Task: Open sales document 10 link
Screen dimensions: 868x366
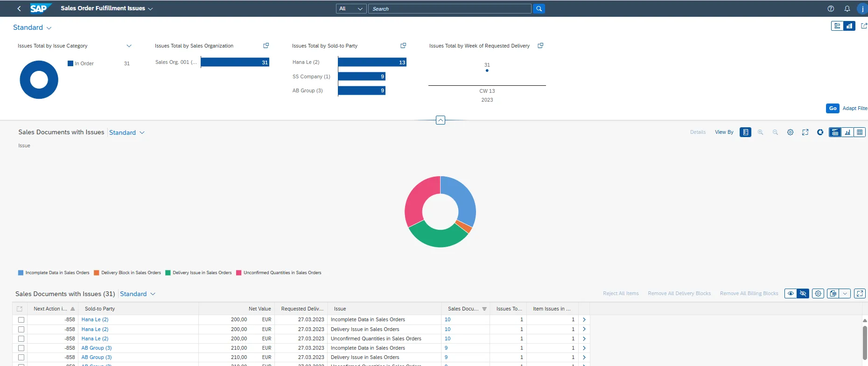Action: 448,320
